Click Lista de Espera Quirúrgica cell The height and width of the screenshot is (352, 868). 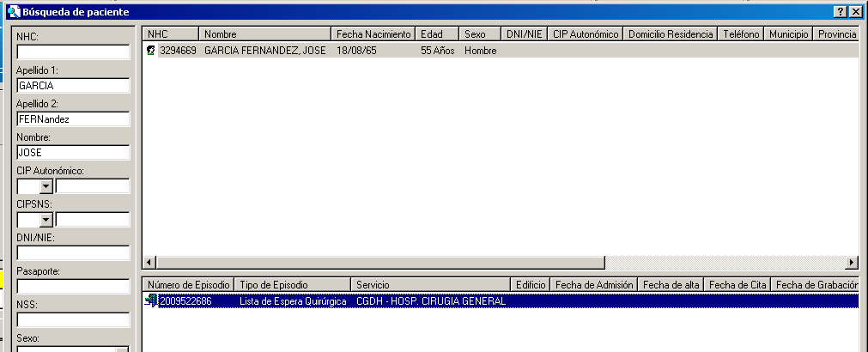(x=293, y=301)
